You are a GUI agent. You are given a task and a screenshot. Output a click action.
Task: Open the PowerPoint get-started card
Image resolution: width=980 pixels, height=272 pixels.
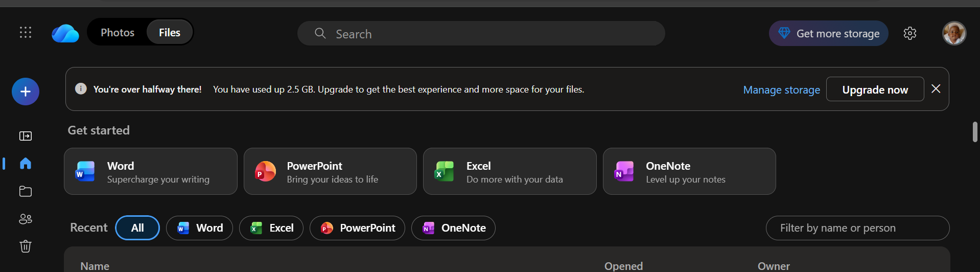coord(330,171)
